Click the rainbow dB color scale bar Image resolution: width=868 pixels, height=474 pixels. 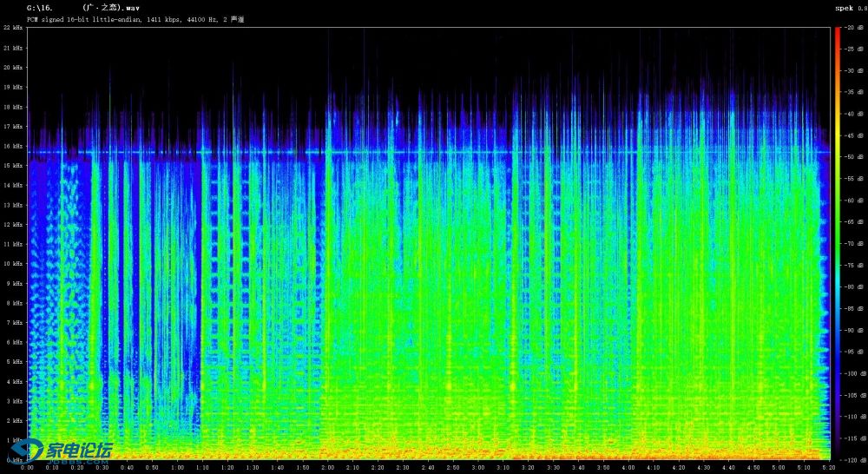tap(837, 243)
